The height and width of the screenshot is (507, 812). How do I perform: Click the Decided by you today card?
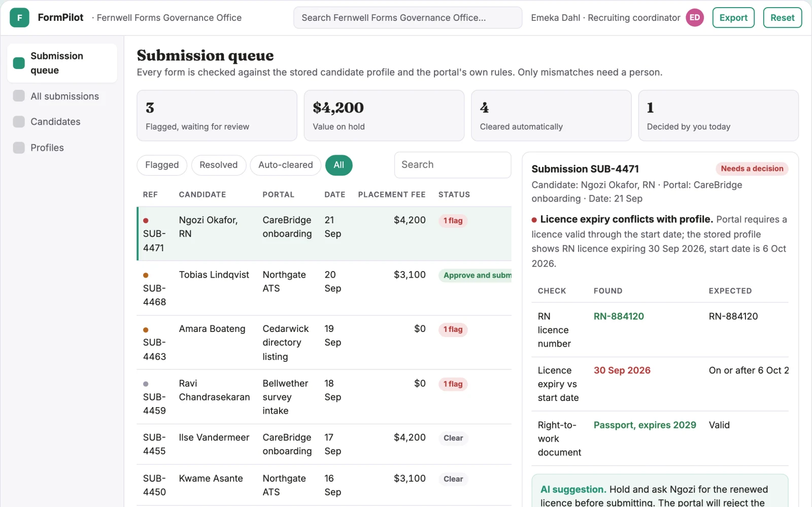[x=718, y=116]
